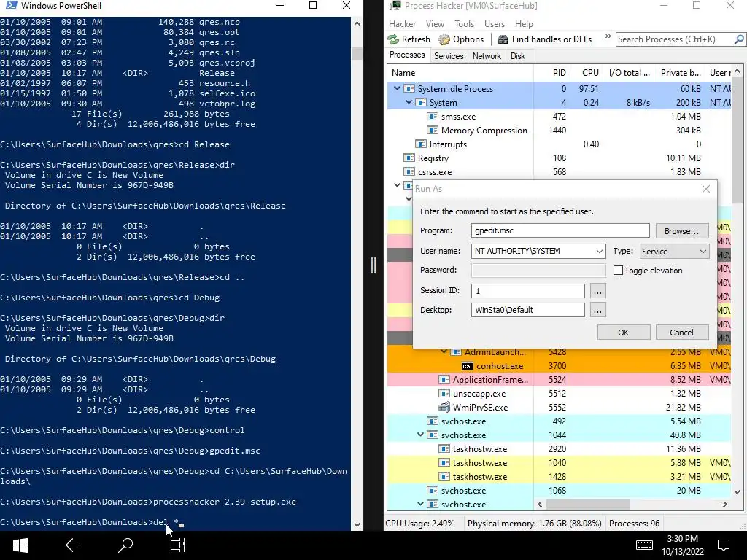Collapse the System Idle Process tree node
The width and height of the screenshot is (747, 560).
pos(397,88)
